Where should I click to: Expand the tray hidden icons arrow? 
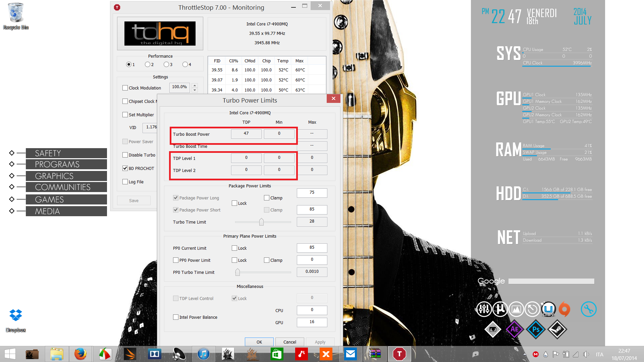[525, 354]
